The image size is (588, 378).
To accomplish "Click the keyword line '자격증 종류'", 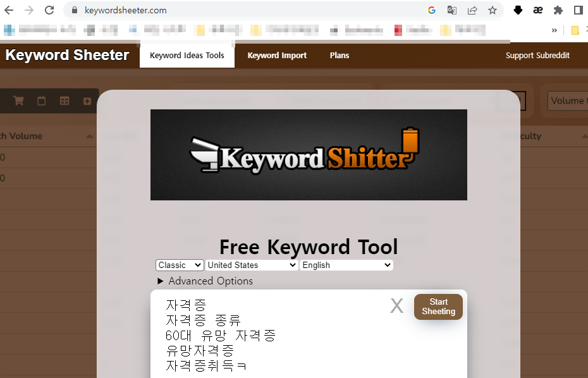I will 203,320.
